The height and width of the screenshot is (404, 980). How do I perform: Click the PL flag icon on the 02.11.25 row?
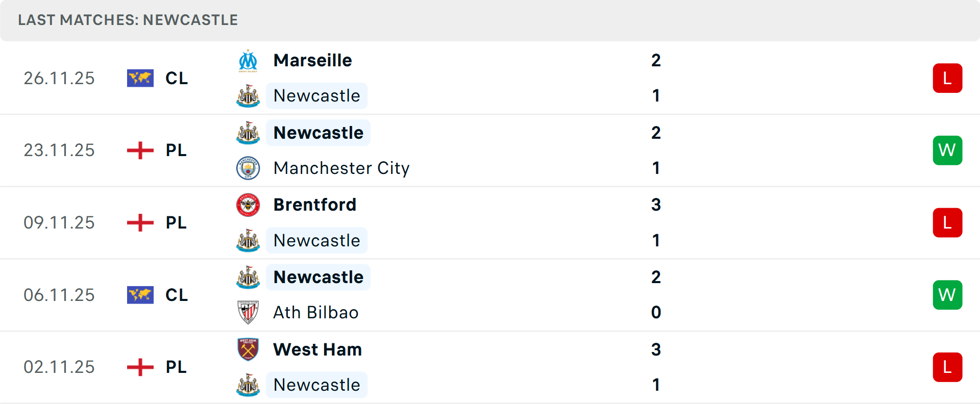coord(140,367)
